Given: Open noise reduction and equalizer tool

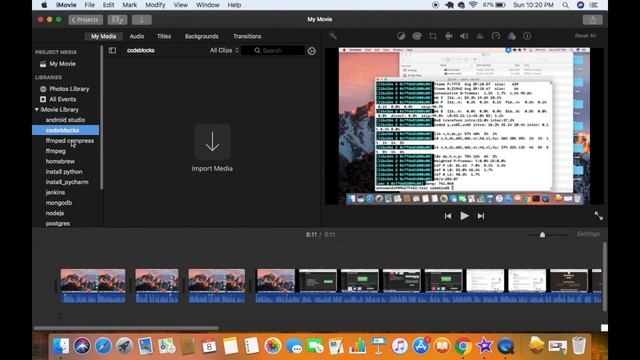Looking at the screenshot, I should point(480,36).
